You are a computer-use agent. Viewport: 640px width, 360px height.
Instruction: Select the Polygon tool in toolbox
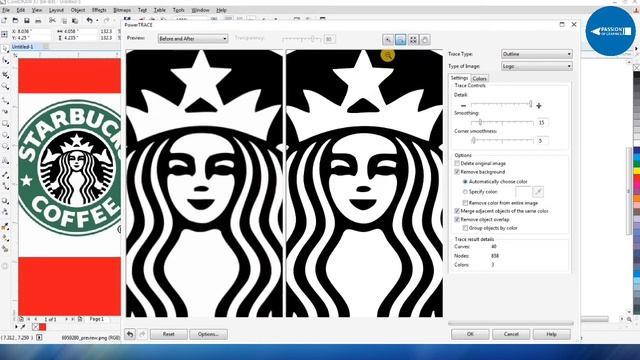tap(5, 147)
